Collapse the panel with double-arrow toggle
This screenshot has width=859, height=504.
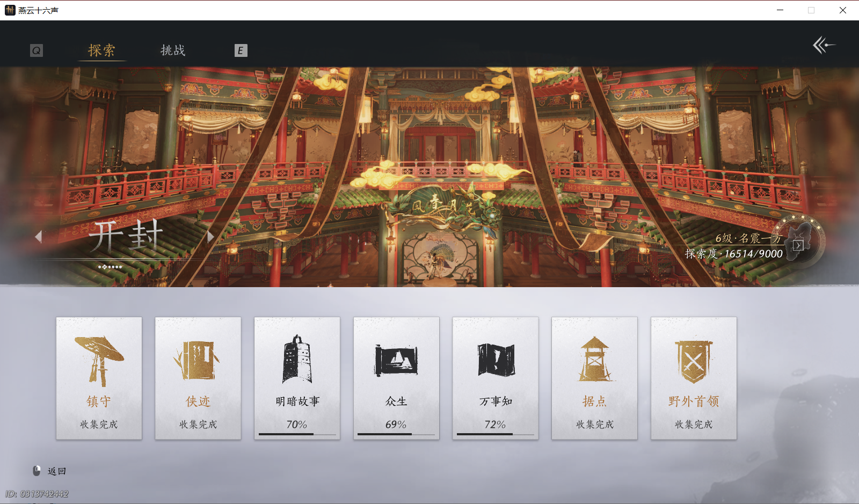pos(823,45)
